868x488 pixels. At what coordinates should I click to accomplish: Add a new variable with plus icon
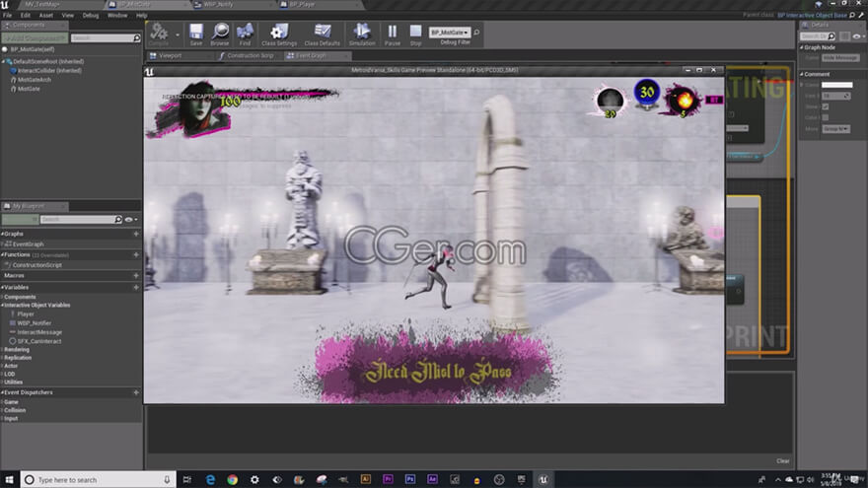[136, 288]
